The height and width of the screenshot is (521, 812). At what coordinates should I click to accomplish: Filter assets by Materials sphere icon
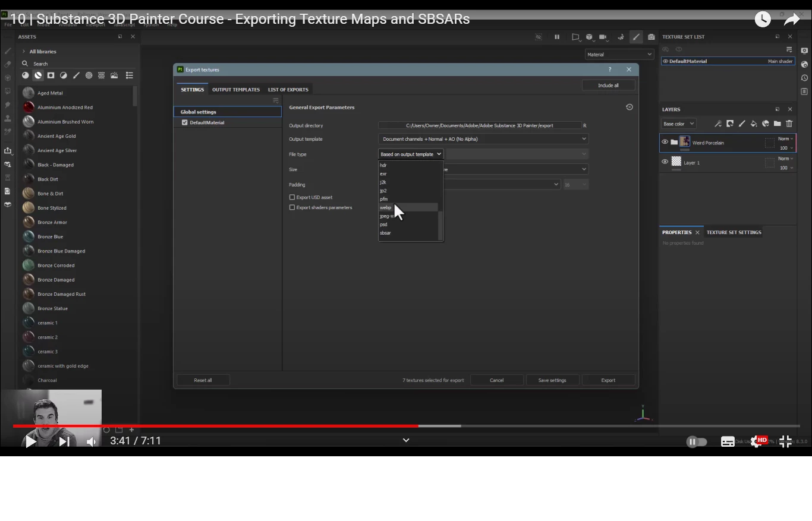point(26,75)
